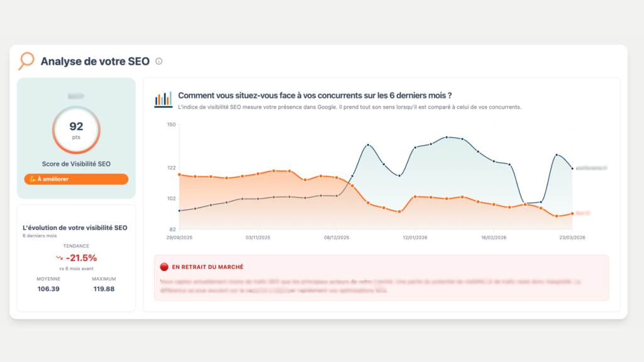Click the first orange data point of the chart
The image size is (644, 362).
coord(180,174)
